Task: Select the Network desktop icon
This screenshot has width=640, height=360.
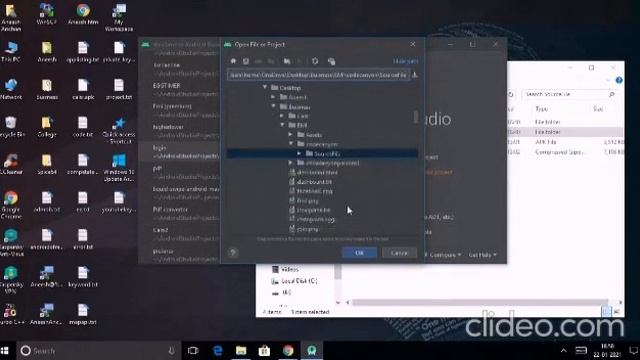Action: 11,89
